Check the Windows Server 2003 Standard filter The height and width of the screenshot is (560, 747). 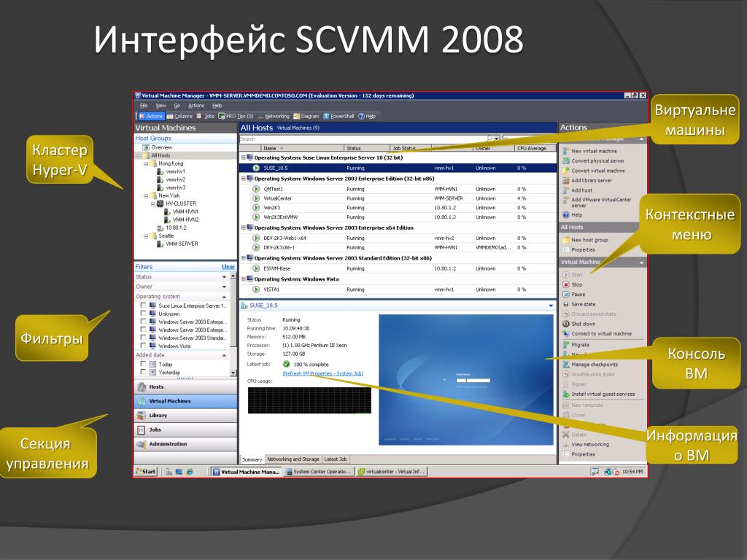point(143,338)
